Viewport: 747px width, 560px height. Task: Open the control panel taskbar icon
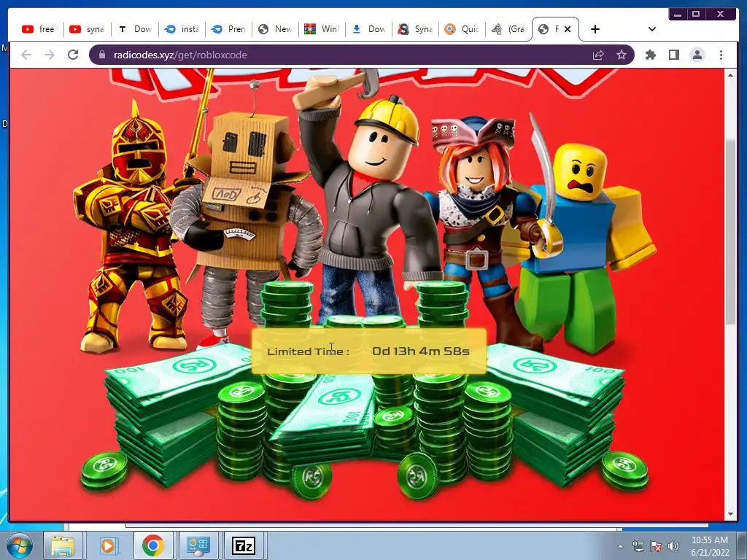click(x=198, y=545)
